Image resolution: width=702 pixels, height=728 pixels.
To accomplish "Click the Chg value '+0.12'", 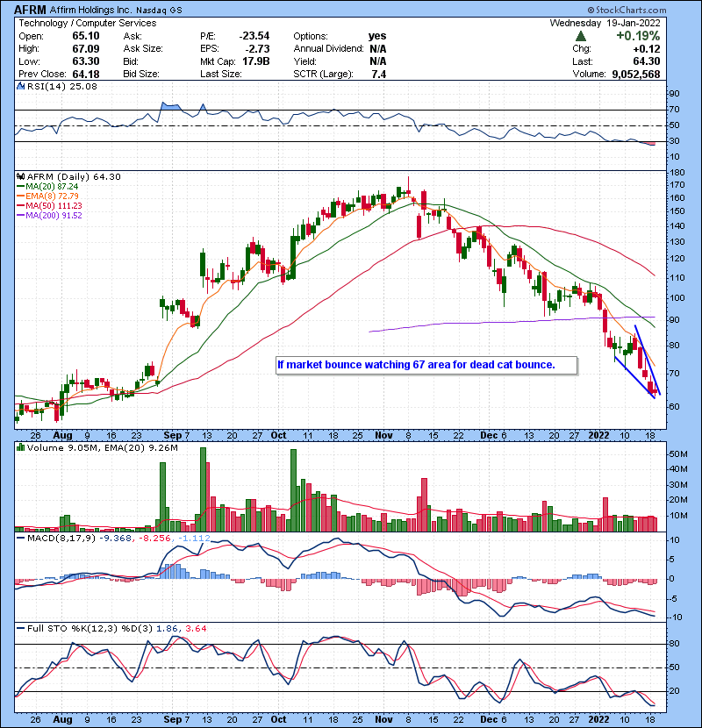I will [646, 48].
